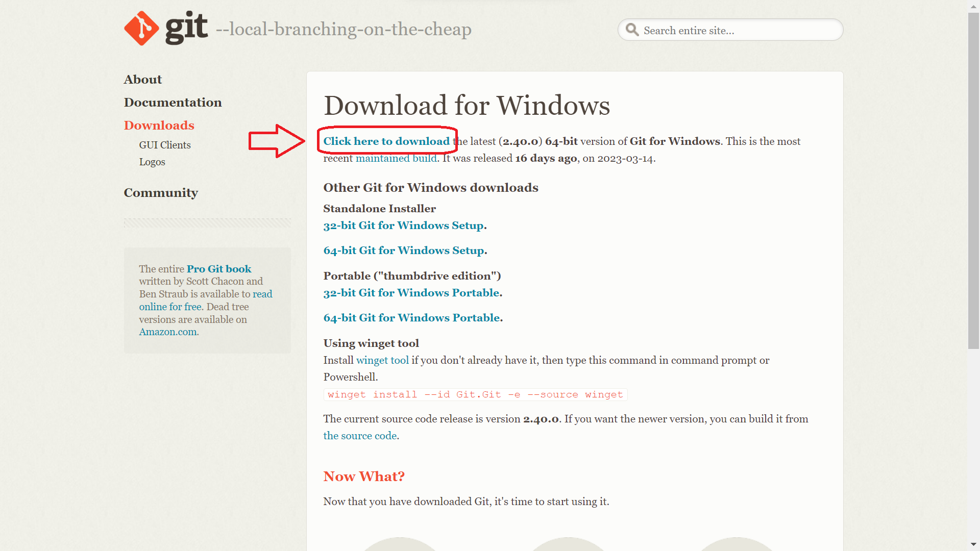The width and height of the screenshot is (980, 551).
Task: Click the Git diamond logo icon
Action: coord(141,29)
